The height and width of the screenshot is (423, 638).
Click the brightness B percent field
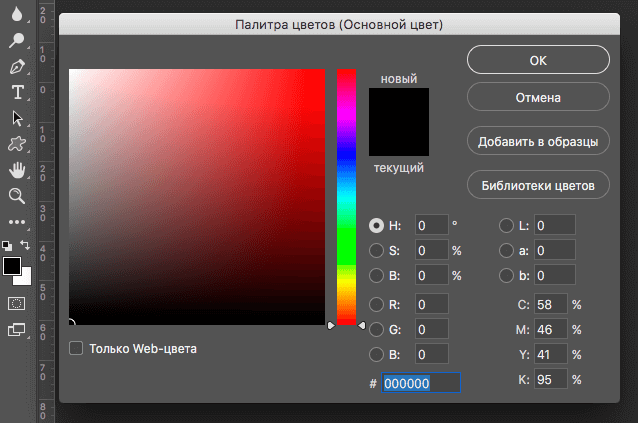[x=432, y=275]
